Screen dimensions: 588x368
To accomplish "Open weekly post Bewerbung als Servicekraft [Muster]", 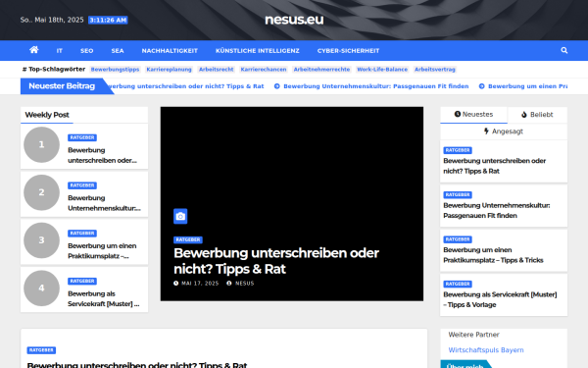I will tap(104, 299).
